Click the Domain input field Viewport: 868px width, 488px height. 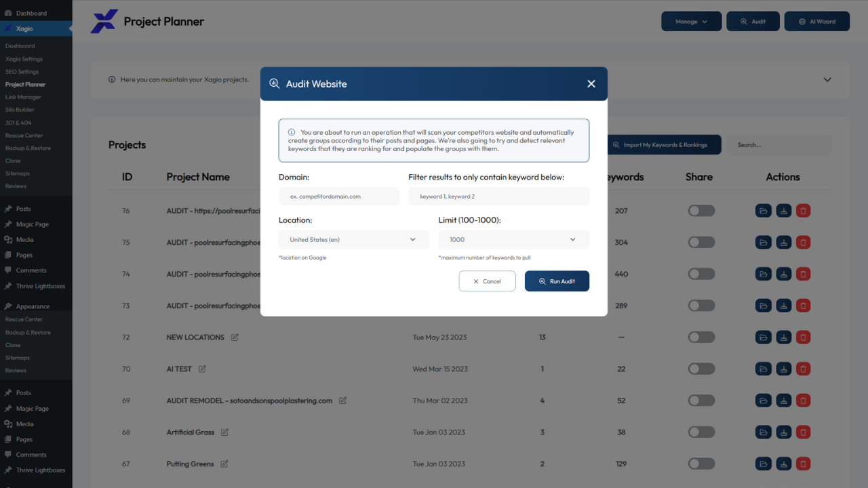(x=338, y=196)
